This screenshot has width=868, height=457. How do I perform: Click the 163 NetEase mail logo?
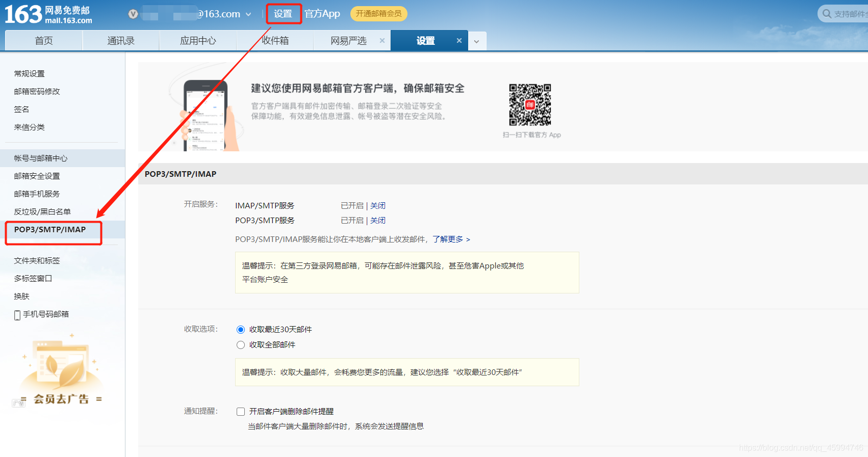point(48,14)
